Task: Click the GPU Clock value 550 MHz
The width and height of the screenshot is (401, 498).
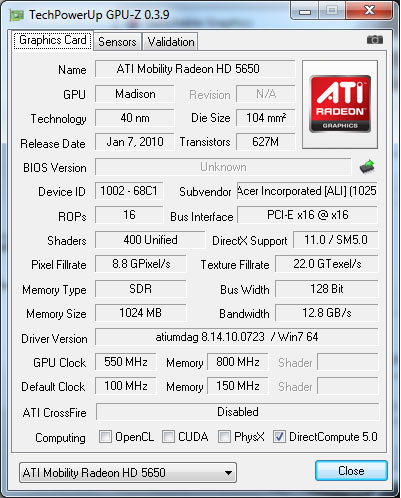Action: pyautogui.click(x=125, y=362)
